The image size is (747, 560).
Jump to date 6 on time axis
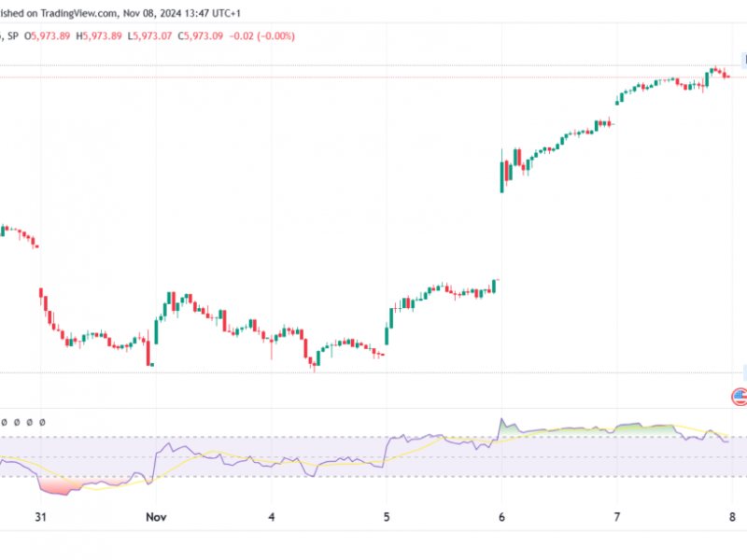click(501, 516)
